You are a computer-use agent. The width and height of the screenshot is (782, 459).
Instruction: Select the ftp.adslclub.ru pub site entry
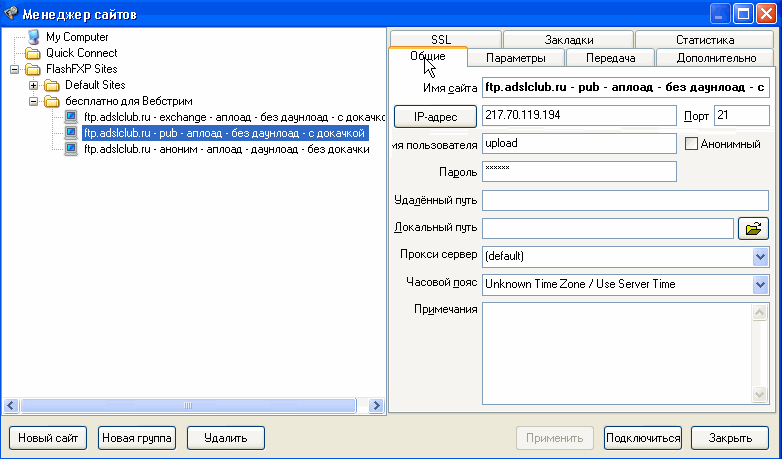[225, 133]
